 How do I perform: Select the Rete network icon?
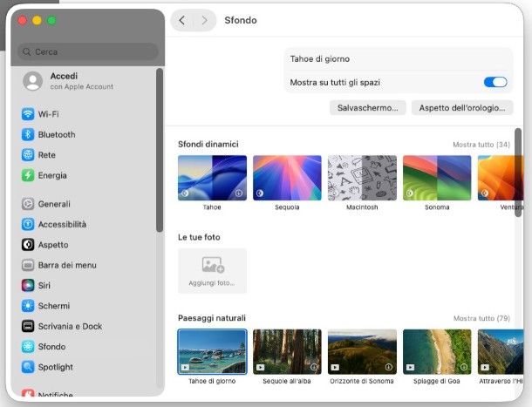click(28, 154)
